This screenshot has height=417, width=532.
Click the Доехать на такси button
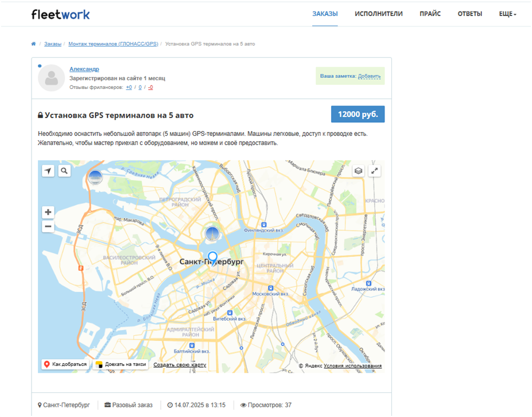pyautogui.click(x=121, y=364)
